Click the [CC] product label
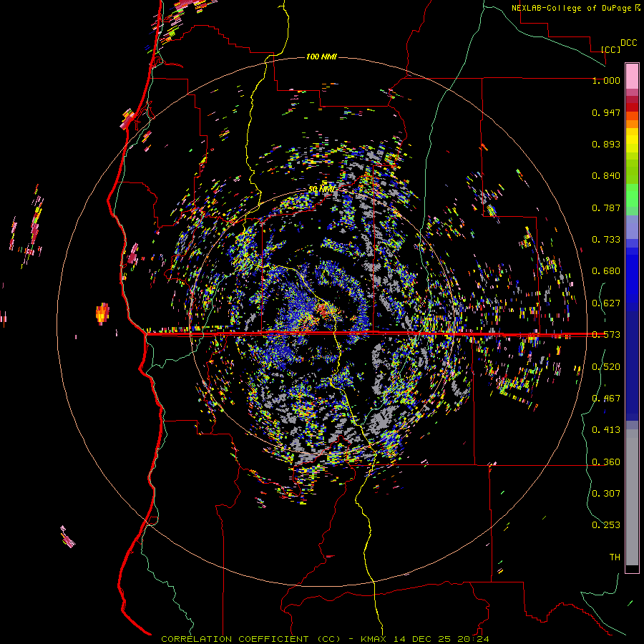Image resolution: width=644 pixels, height=644 pixels. (610, 49)
